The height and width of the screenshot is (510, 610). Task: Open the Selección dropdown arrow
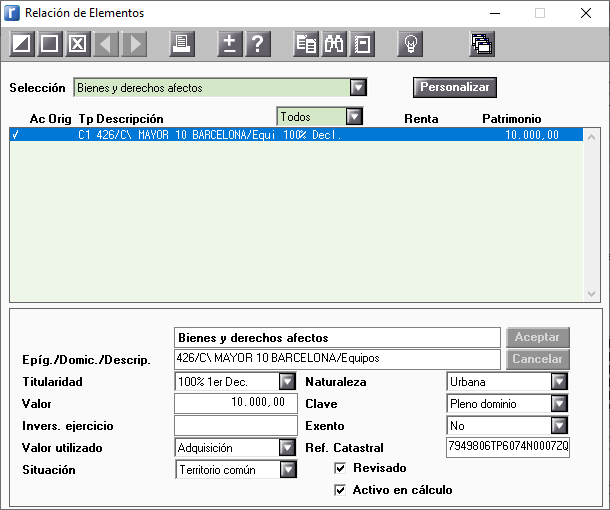click(x=358, y=88)
